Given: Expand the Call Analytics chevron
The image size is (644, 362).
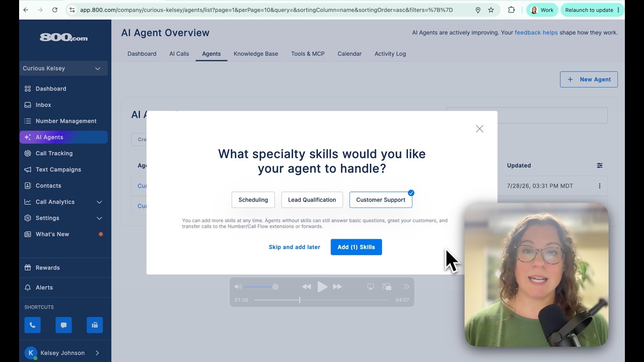Looking at the screenshot, I should [x=99, y=202].
